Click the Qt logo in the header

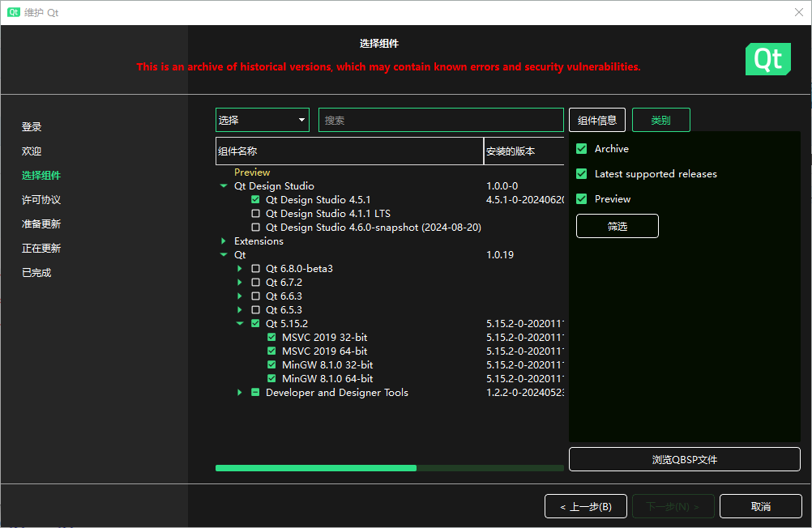pyautogui.click(x=767, y=60)
